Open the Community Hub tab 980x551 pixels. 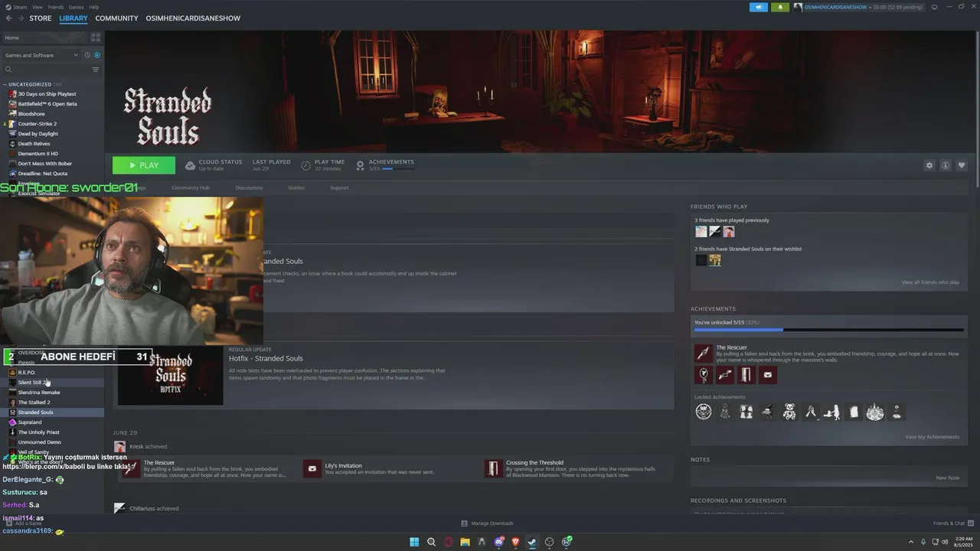pos(191,187)
